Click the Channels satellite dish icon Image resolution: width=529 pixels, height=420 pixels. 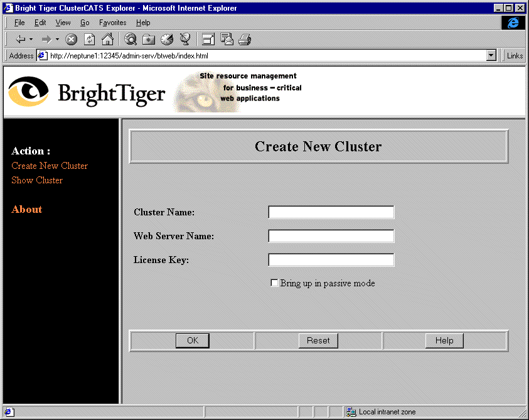(185, 40)
